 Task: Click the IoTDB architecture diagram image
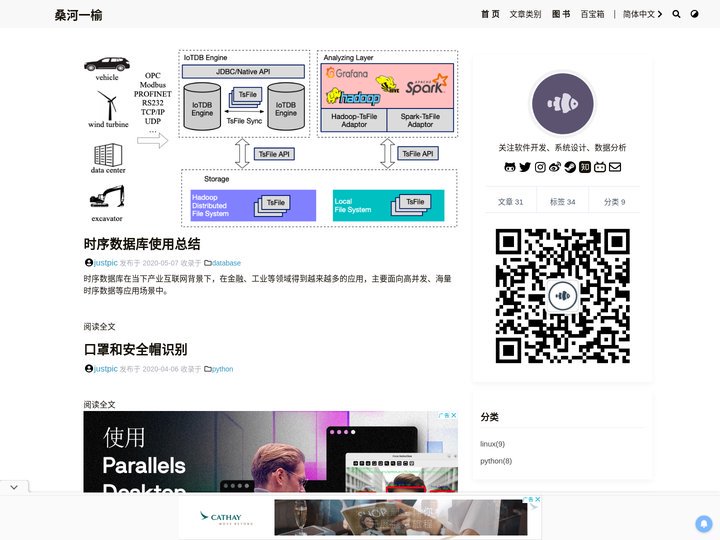tap(271, 139)
